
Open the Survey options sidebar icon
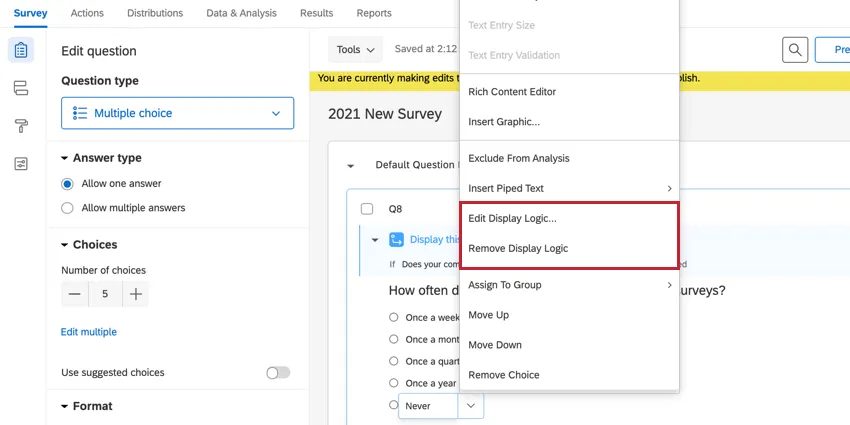21,164
